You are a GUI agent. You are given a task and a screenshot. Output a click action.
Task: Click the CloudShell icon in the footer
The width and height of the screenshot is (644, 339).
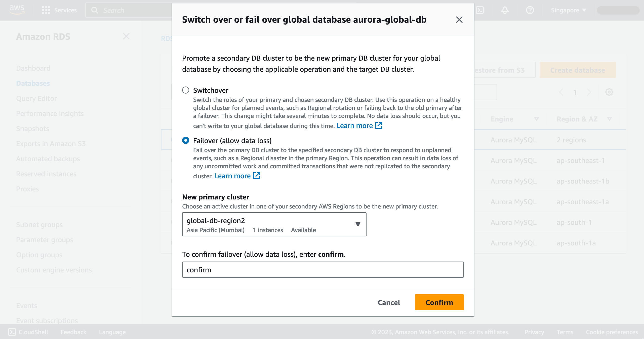[12, 332]
